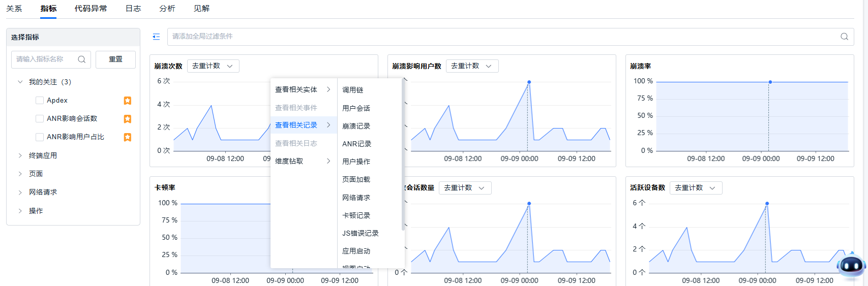This screenshot has height=286, width=868.
Task: Select 崩溃记录 from the submenu
Action: (x=356, y=126)
